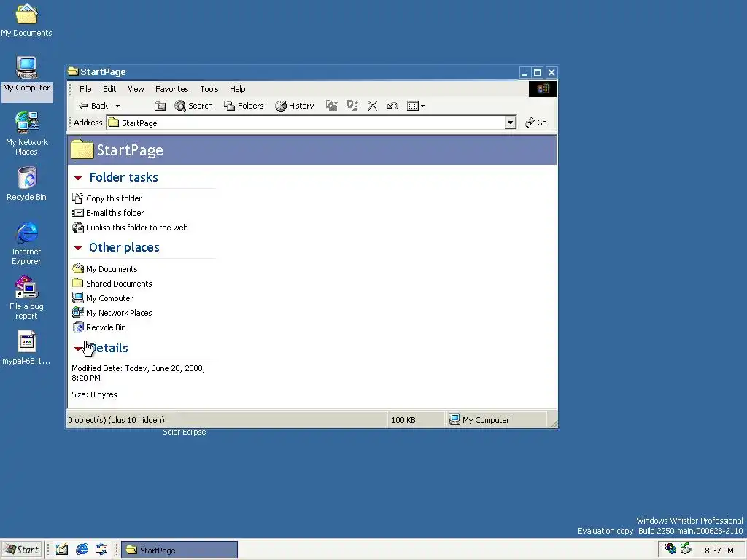The width and height of the screenshot is (747, 560).
Task: Go up one folder level
Action: tap(160, 106)
